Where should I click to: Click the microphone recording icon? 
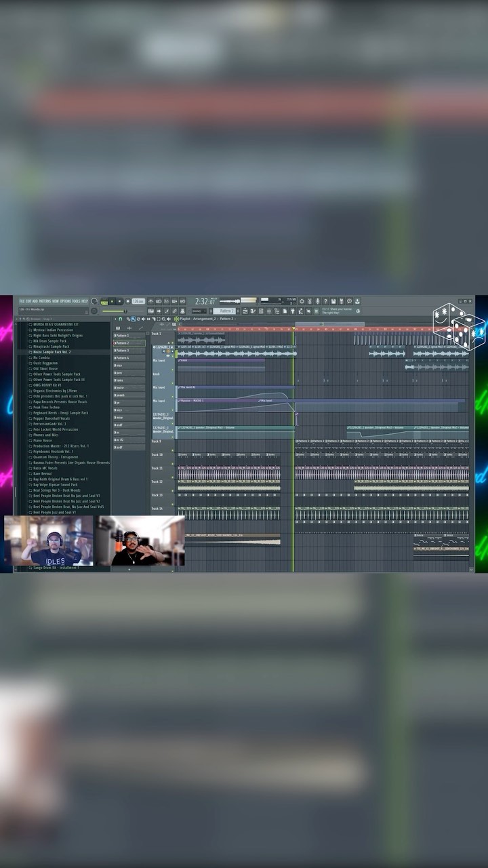click(317, 301)
